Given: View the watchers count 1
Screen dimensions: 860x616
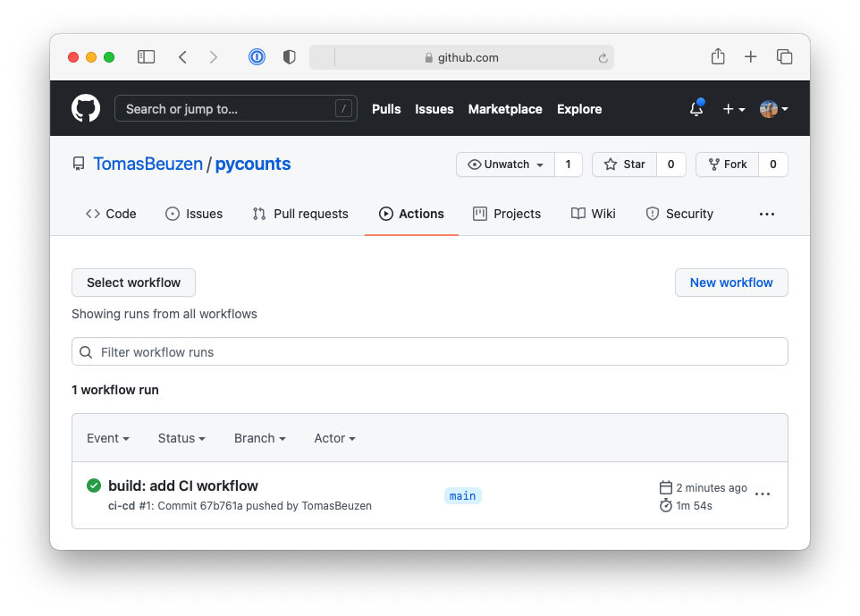Looking at the screenshot, I should pyautogui.click(x=569, y=165).
